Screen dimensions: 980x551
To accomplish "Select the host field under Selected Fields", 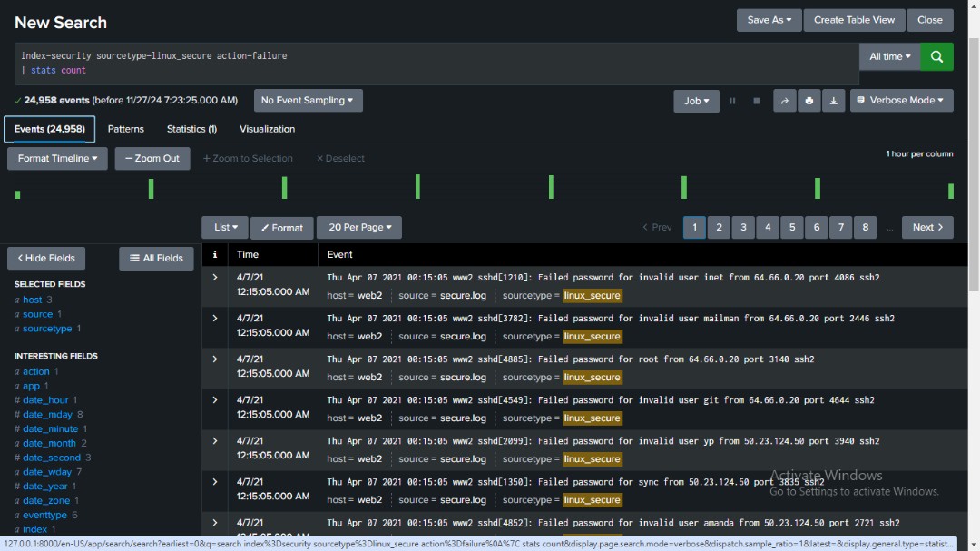I will 34,299.
